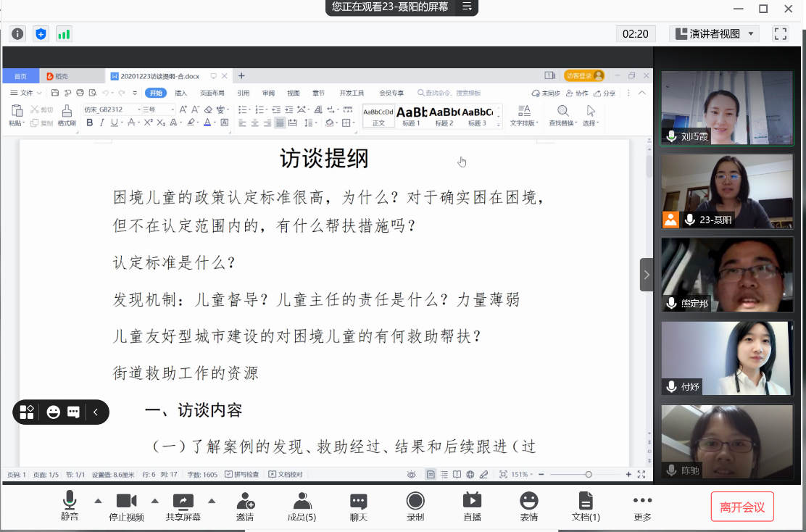
Task: Open the Invite (邀请) panel
Action: [245, 507]
